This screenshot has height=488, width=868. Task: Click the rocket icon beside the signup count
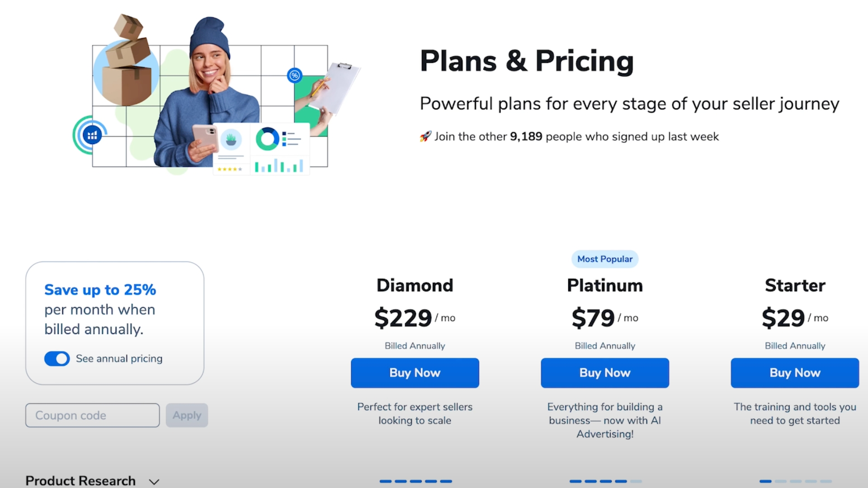[425, 136]
